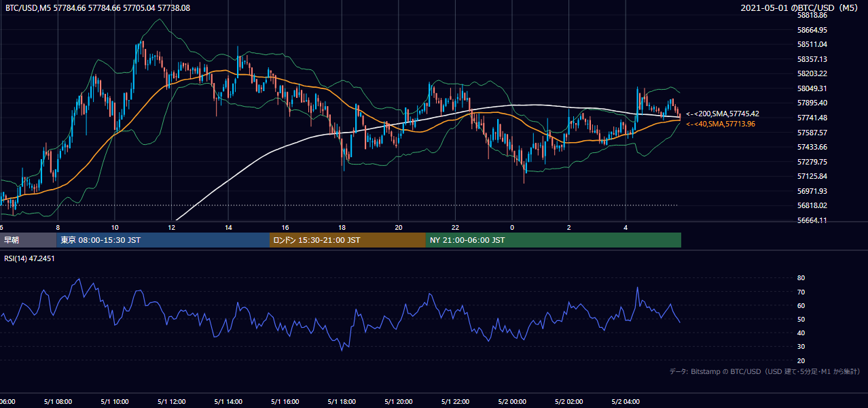Select the 東京 08:00-15:30 JST session band
This screenshot has height=408, width=868.
[x=163, y=240]
